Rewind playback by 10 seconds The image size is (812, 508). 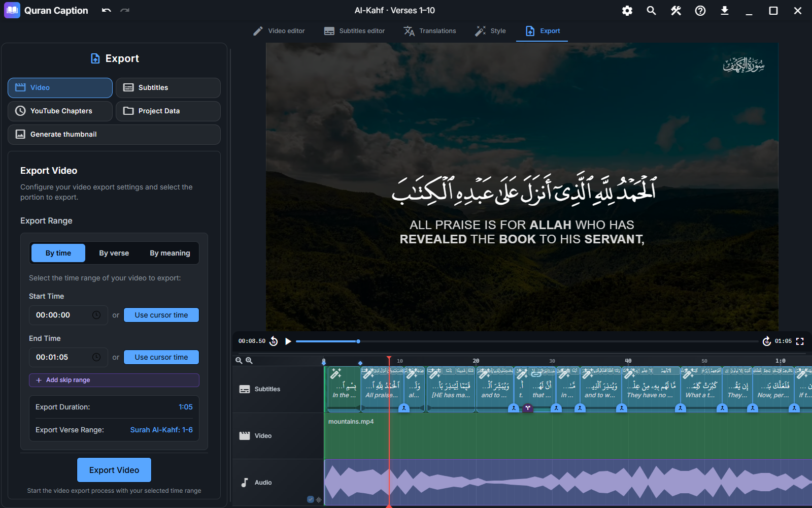(274, 341)
